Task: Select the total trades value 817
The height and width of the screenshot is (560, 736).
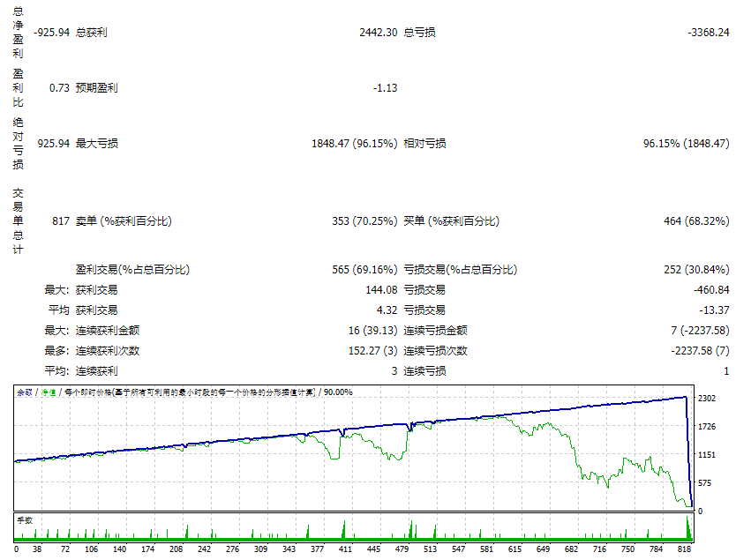Action: click(x=61, y=220)
